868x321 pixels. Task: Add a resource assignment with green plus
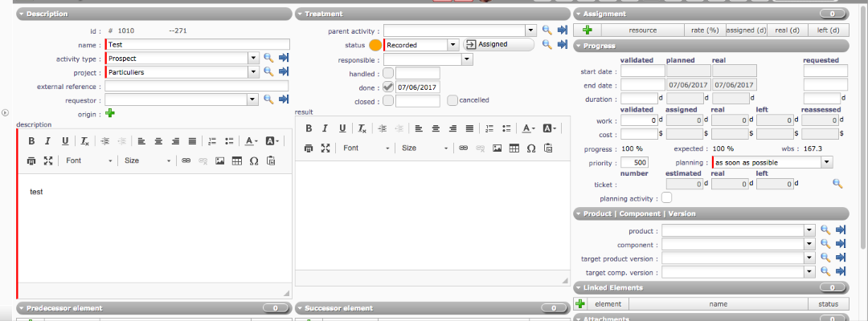(x=588, y=30)
